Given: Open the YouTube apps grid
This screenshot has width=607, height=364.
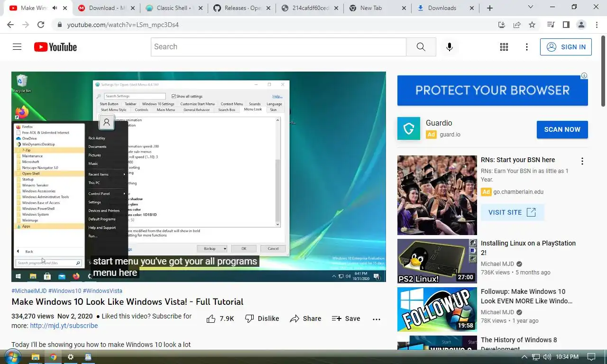Looking at the screenshot, I should click(504, 47).
